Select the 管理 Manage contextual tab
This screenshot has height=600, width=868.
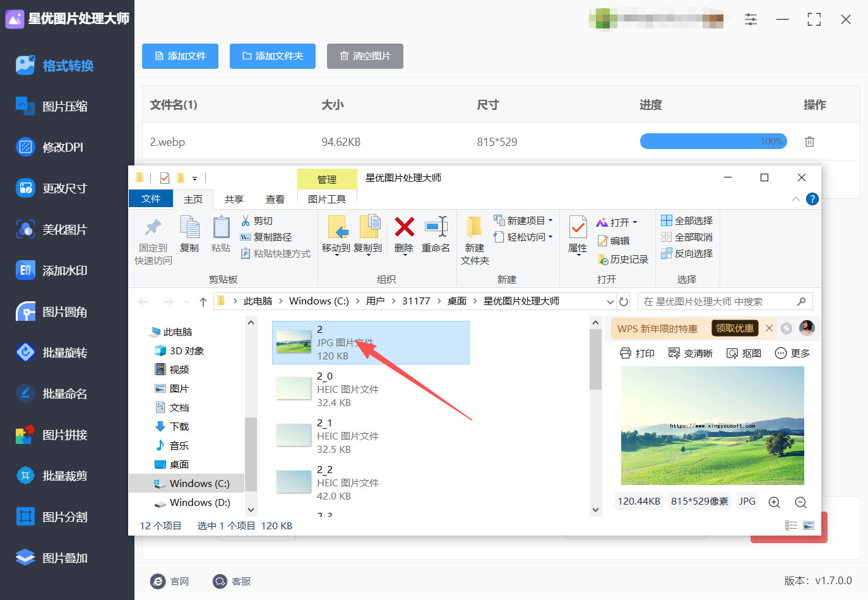click(327, 179)
